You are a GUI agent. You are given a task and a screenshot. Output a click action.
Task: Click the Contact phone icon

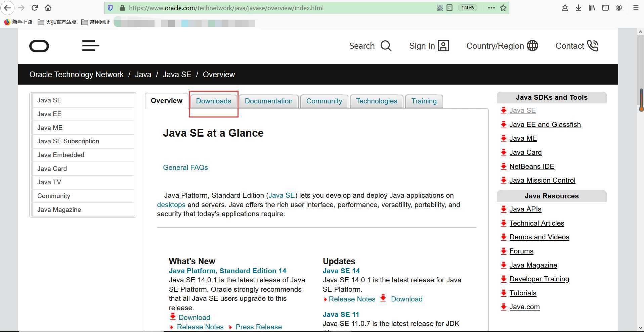click(x=593, y=46)
